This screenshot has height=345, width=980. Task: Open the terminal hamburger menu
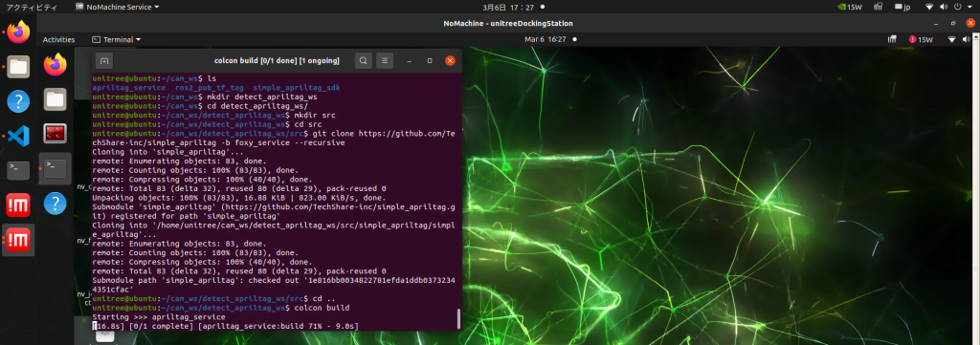385,60
